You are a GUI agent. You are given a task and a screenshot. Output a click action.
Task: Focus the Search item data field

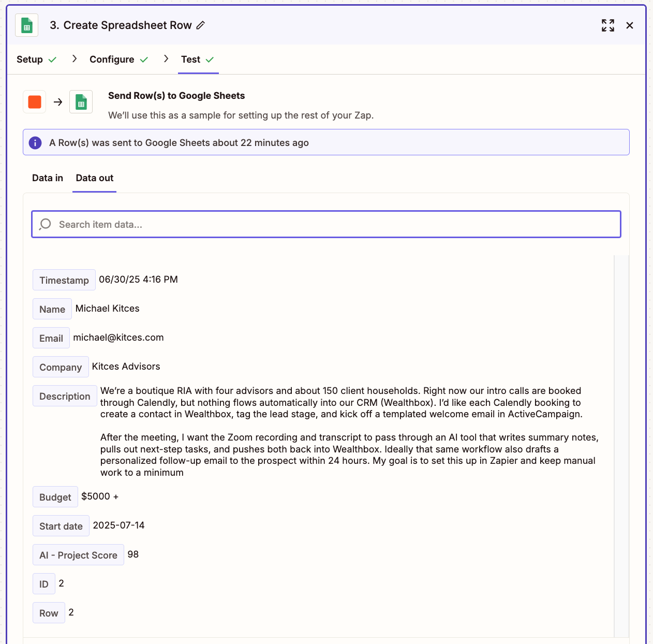click(x=326, y=224)
